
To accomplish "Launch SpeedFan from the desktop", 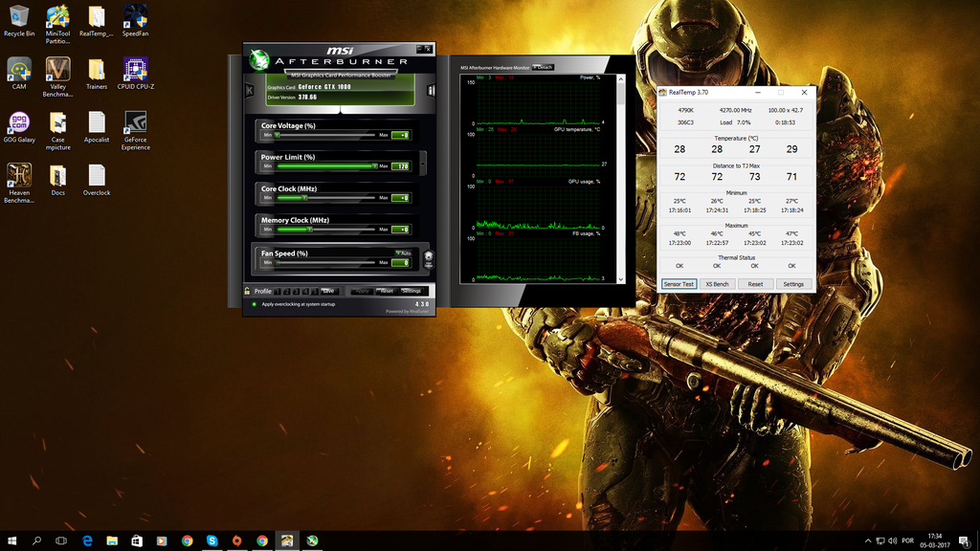I will 135,21.
